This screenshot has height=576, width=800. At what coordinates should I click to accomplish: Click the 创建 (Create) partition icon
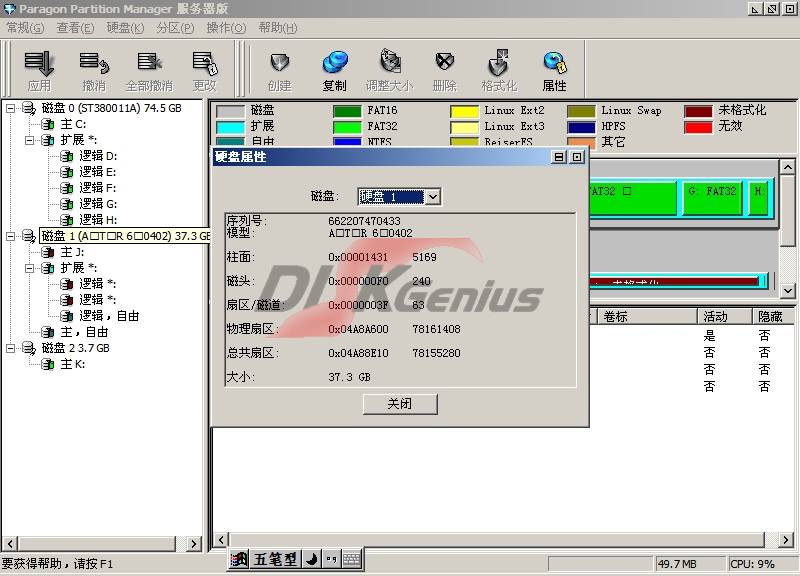pyautogui.click(x=280, y=64)
